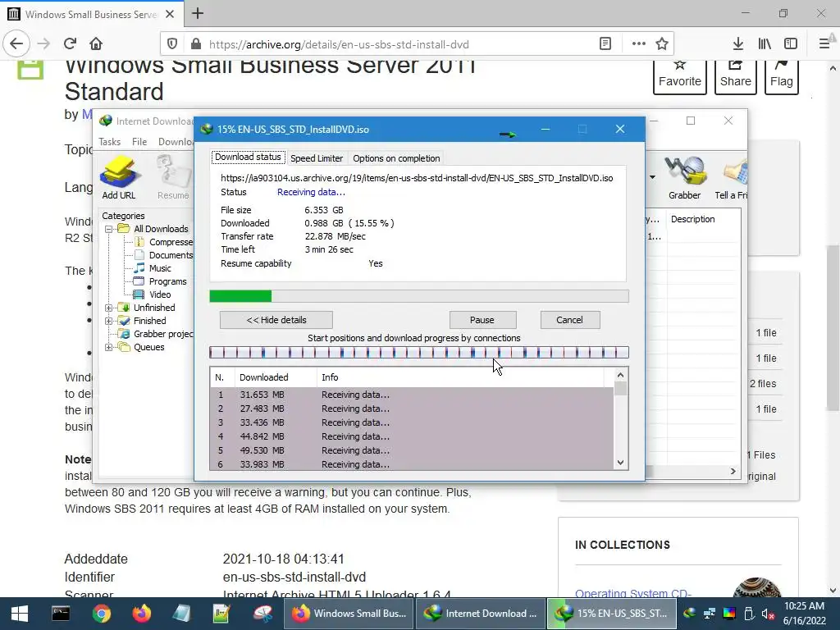Toggle reader view icon in address bar
The image size is (840, 630).
click(605, 44)
